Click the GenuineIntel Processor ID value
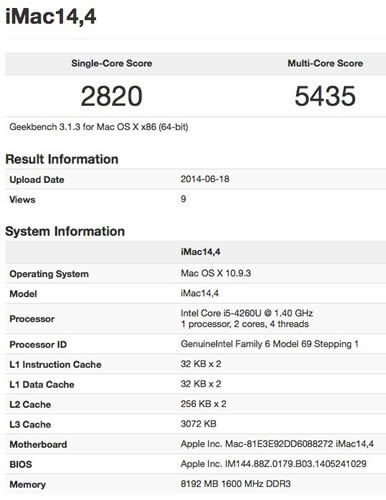The width and height of the screenshot is (386, 500). pyautogui.click(x=270, y=344)
